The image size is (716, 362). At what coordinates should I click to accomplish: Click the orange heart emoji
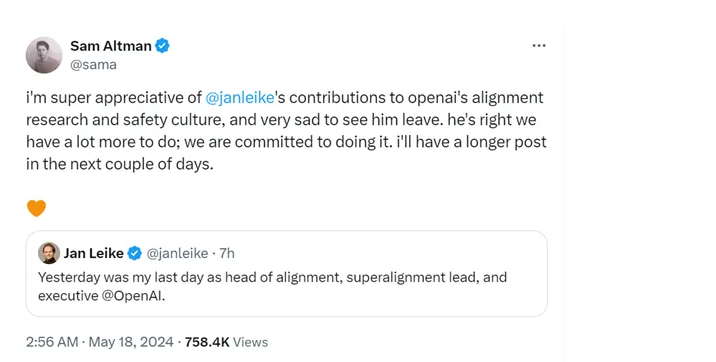[x=37, y=208]
